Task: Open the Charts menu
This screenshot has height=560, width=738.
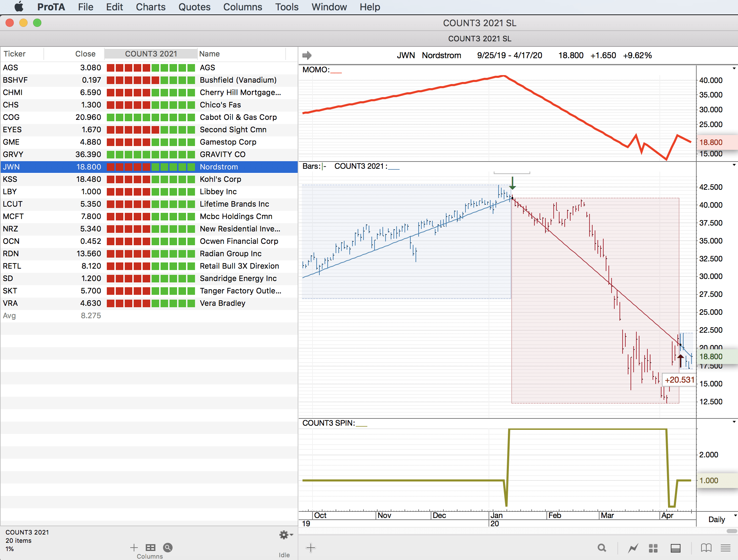Action: (x=151, y=7)
